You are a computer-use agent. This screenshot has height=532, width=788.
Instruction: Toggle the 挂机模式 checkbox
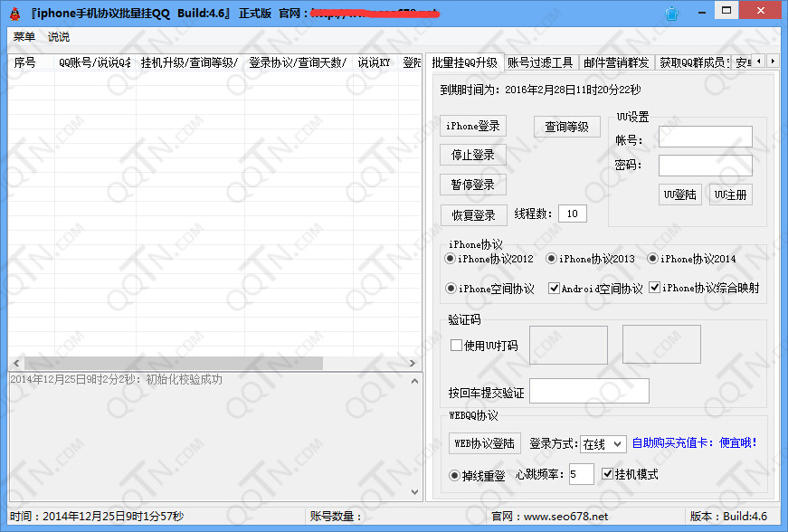click(x=607, y=474)
